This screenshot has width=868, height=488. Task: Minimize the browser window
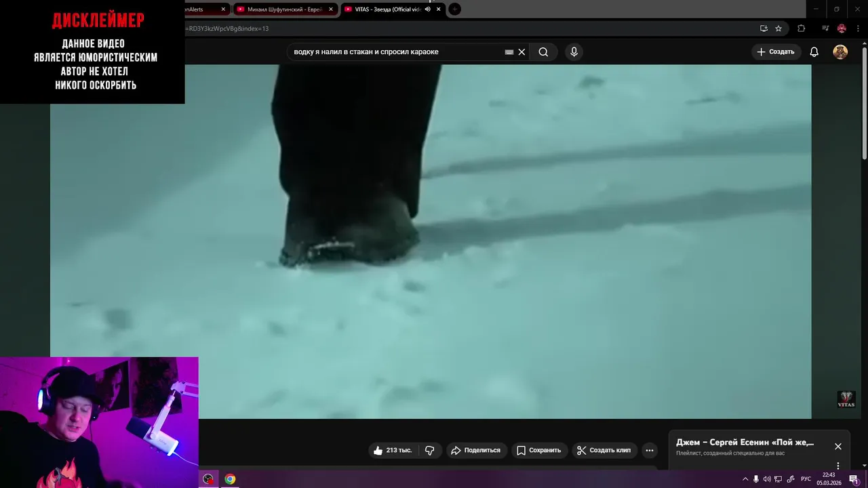coord(815,9)
